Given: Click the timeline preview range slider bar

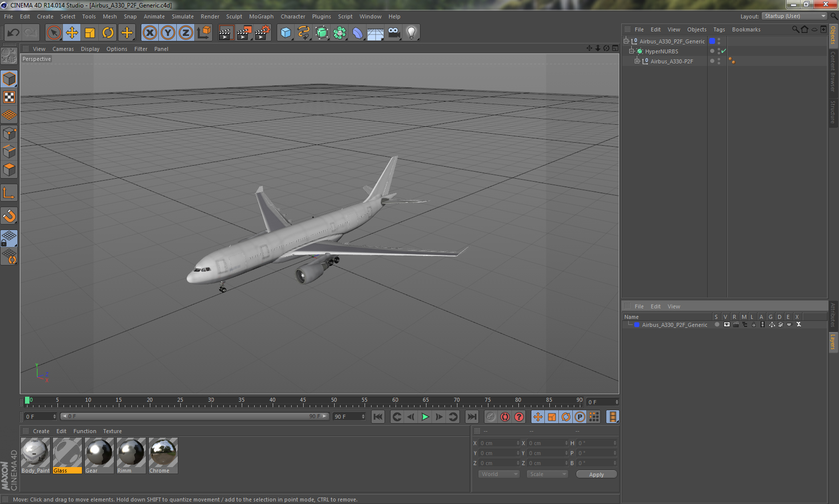Looking at the screenshot, I should point(195,416).
